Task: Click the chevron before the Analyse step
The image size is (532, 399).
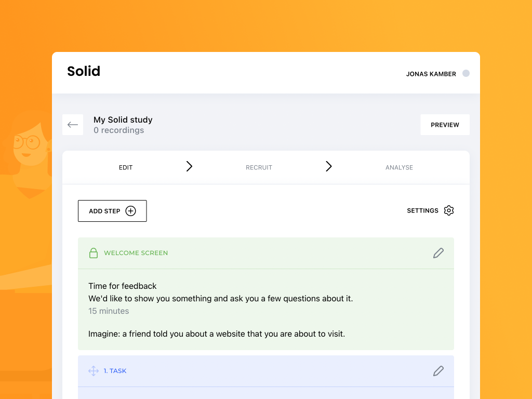Action: (x=328, y=167)
